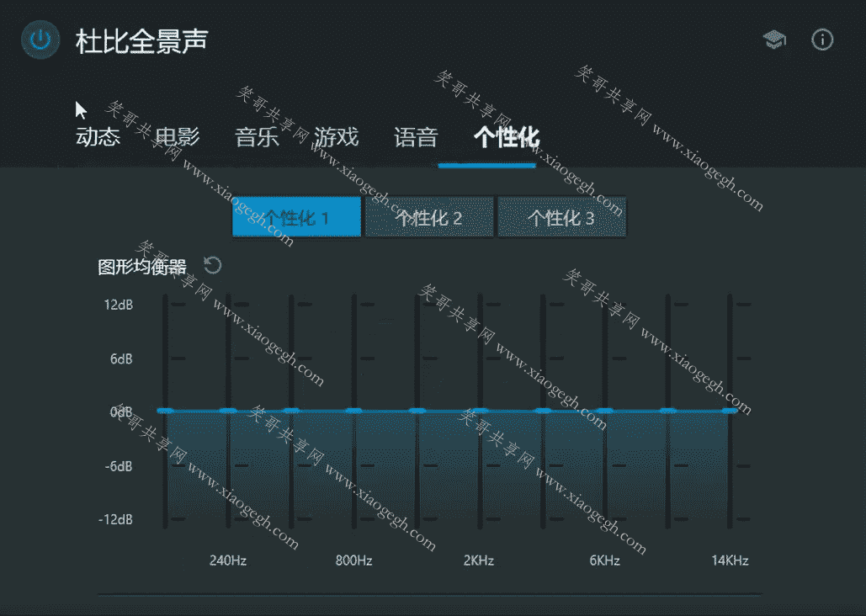The width and height of the screenshot is (866, 616).
Task: Choose the 个性化 2 preset
Action: [429, 217]
